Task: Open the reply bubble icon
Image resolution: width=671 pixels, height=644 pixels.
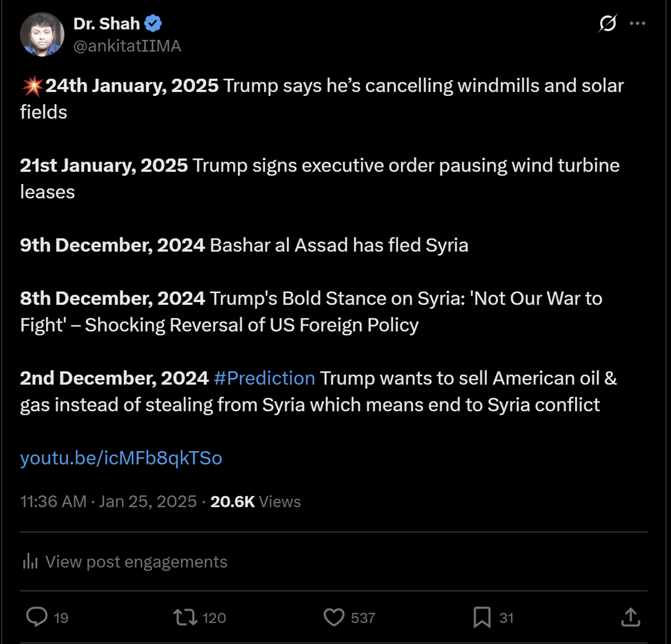Action: (x=37, y=617)
